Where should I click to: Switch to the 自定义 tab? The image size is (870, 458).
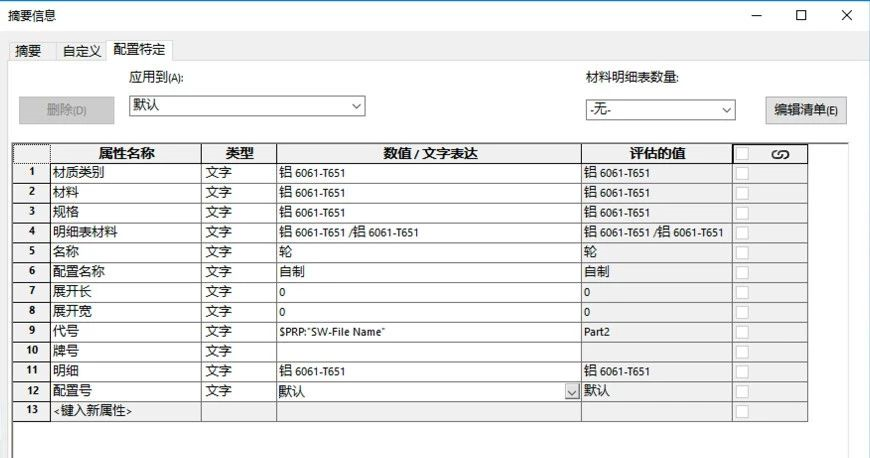pyautogui.click(x=81, y=50)
